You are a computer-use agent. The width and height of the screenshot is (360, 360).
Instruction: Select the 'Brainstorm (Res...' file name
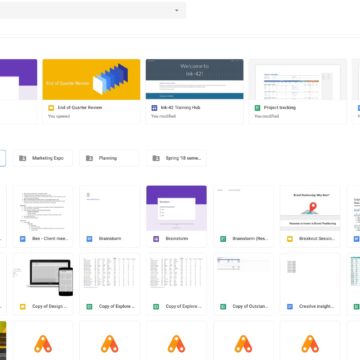pos(250,239)
